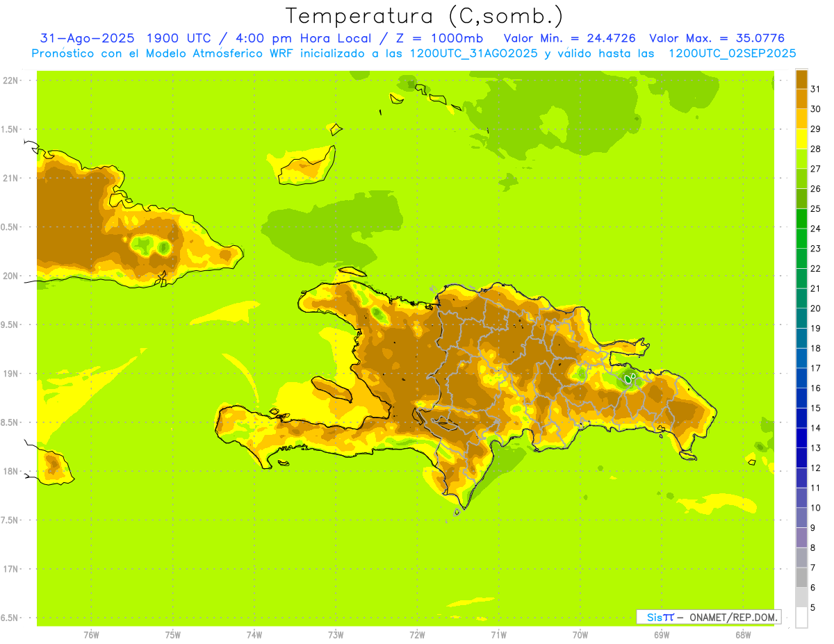834x644 pixels.
Task: Click the colorbar value "10"
Action: click(x=816, y=508)
